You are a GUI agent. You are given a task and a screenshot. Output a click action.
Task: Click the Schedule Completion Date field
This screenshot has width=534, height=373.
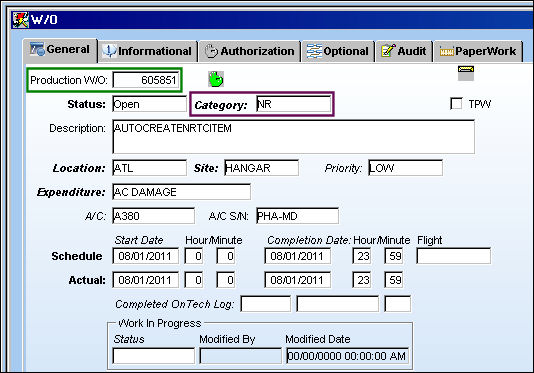pyautogui.click(x=298, y=256)
